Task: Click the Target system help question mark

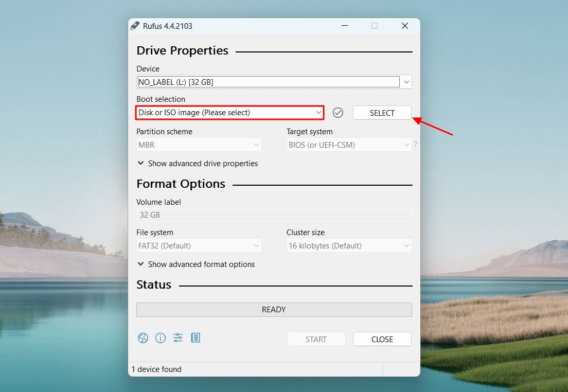Action: (x=416, y=144)
